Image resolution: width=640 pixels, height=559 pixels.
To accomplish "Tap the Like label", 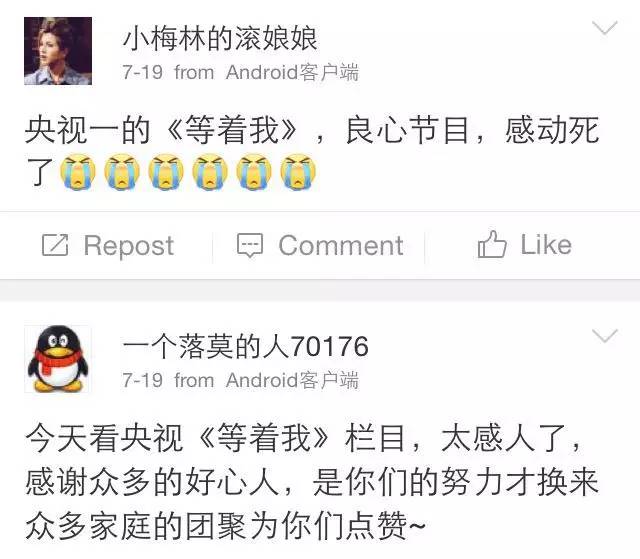I will click(x=546, y=245).
